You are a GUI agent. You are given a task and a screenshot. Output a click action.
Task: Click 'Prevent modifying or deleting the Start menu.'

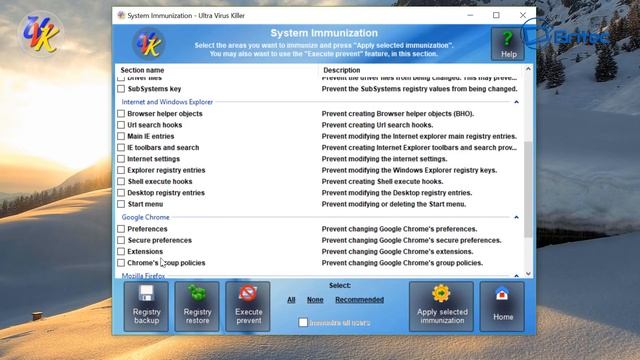pos(394,204)
